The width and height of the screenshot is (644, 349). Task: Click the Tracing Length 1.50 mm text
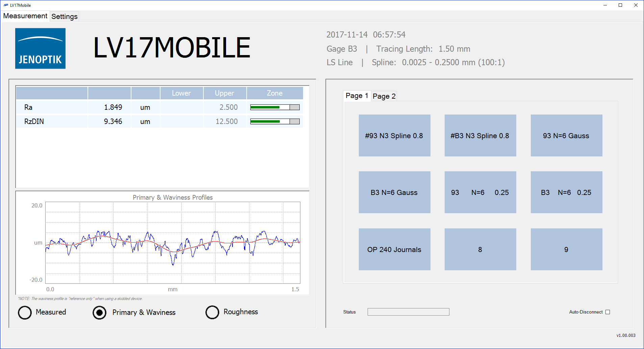423,49
